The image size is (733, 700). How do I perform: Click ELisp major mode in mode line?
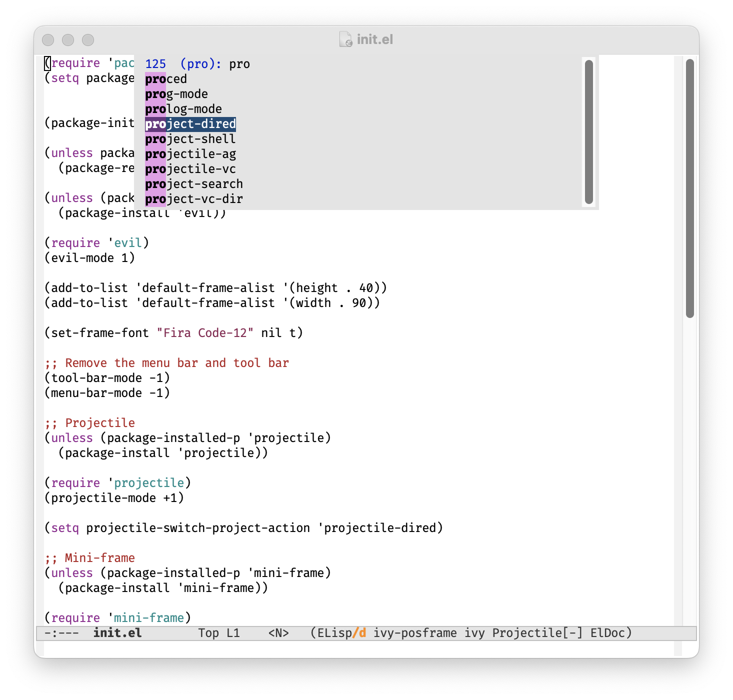(x=334, y=633)
